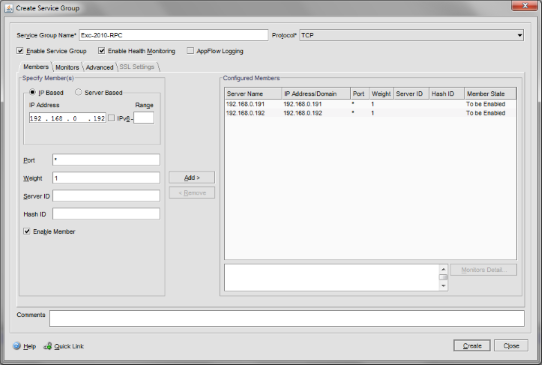Image resolution: width=542 pixels, height=365 pixels.
Task: Click the Monitors Detail button
Action: (484, 270)
